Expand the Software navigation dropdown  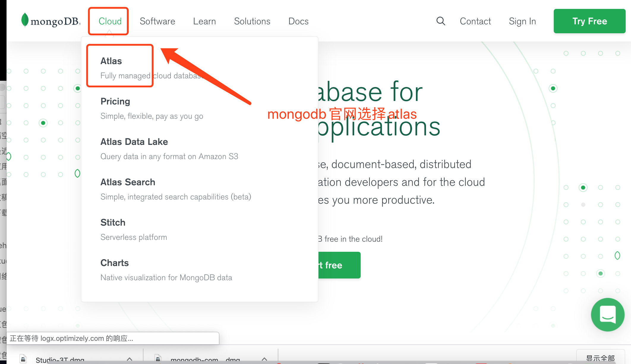click(157, 21)
